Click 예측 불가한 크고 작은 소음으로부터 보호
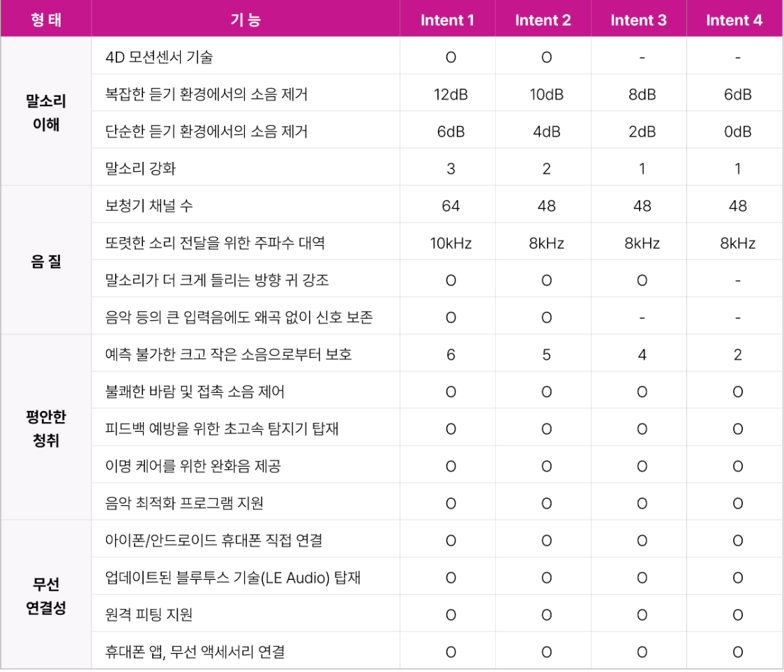Viewport: 784px width, 672px height. pos(229,354)
